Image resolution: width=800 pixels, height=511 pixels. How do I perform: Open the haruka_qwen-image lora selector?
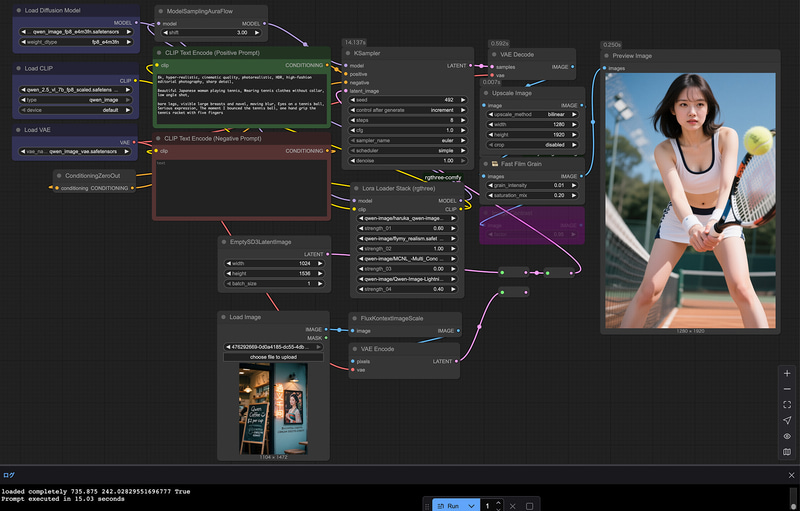pos(407,218)
